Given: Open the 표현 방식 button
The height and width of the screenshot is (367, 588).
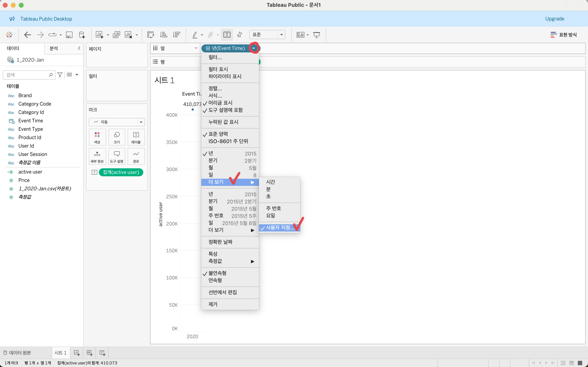Looking at the screenshot, I should click(563, 35).
